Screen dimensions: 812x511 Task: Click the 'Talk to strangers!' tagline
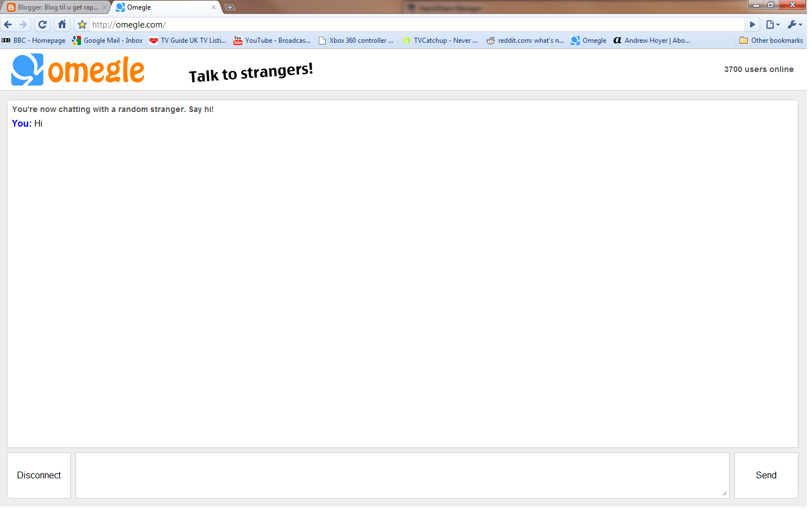(x=251, y=73)
